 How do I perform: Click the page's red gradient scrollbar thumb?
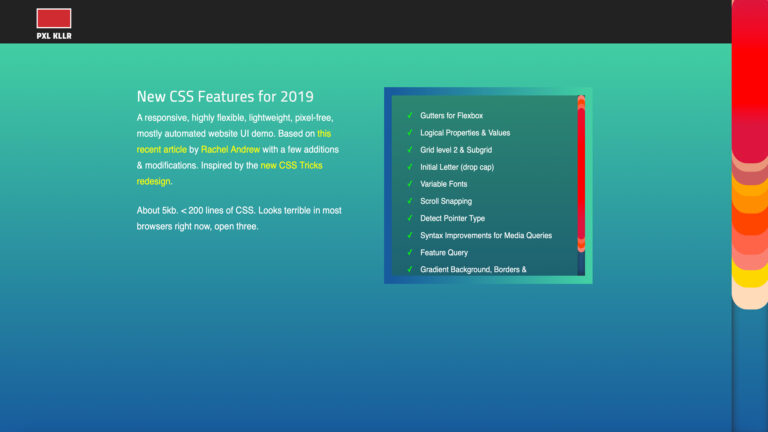750,155
